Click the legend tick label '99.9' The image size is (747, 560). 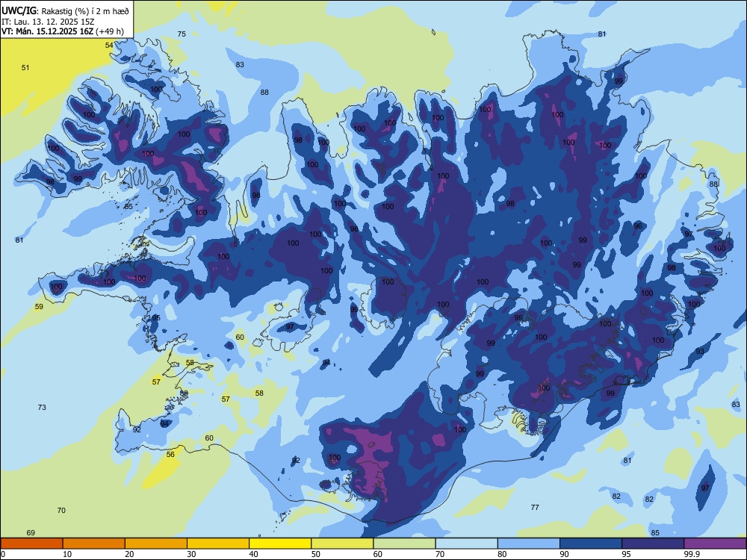coord(692,554)
